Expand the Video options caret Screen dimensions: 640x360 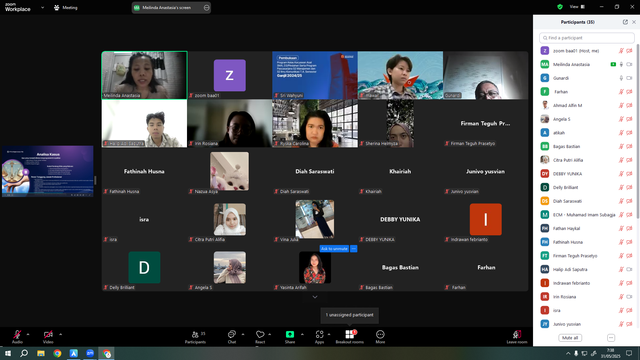pyautogui.click(x=60, y=334)
